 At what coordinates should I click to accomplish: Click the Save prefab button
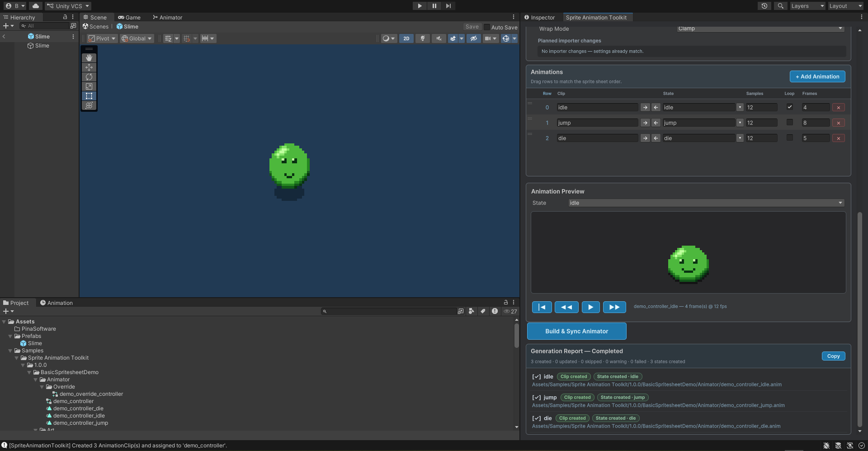472,27
